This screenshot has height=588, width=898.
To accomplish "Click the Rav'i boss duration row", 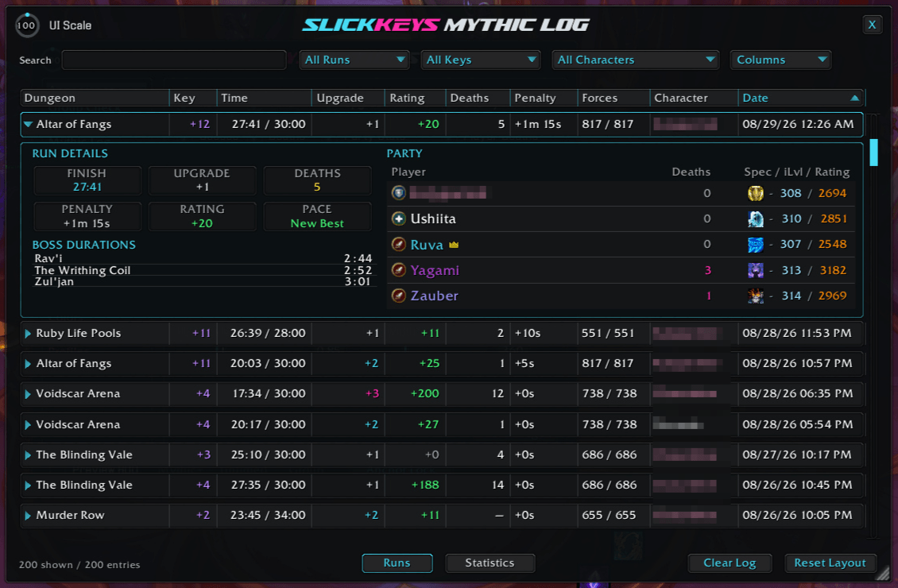I will tap(203, 258).
